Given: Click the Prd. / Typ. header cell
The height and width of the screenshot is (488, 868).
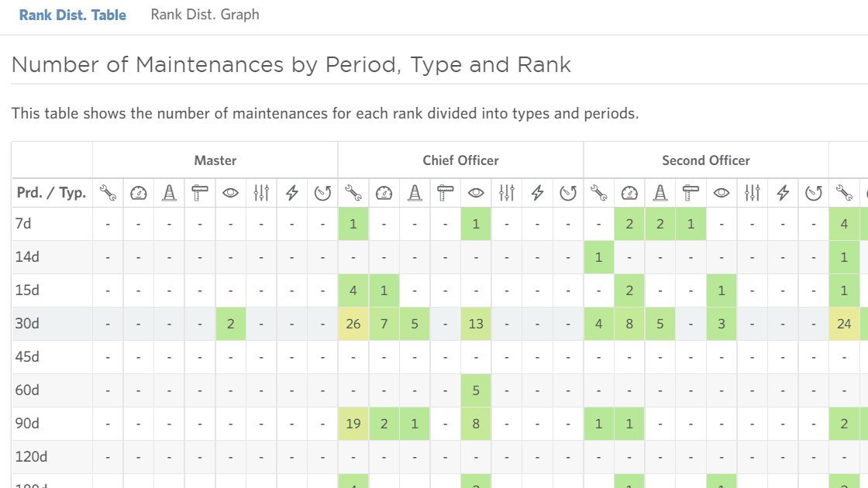Looking at the screenshot, I should tap(50, 193).
